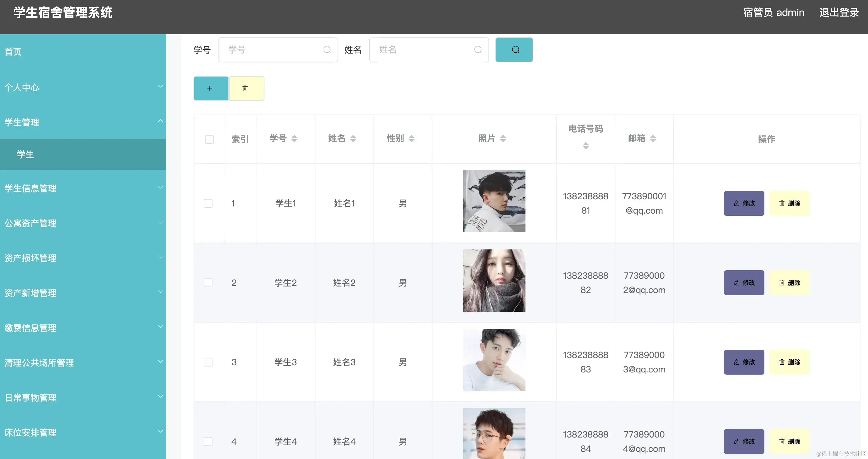Click sort arrows beside 照片 column header
The height and width of the screenshot is (459, 868).
[x=503, y=139]
